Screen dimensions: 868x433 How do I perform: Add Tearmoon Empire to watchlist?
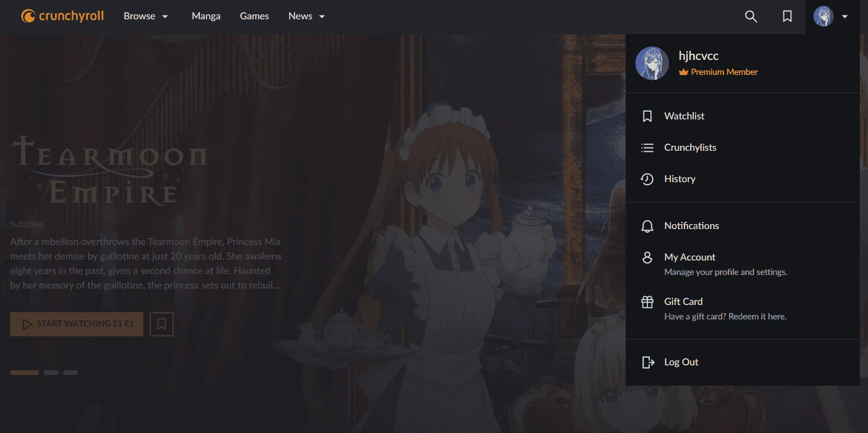coord(162,324)
